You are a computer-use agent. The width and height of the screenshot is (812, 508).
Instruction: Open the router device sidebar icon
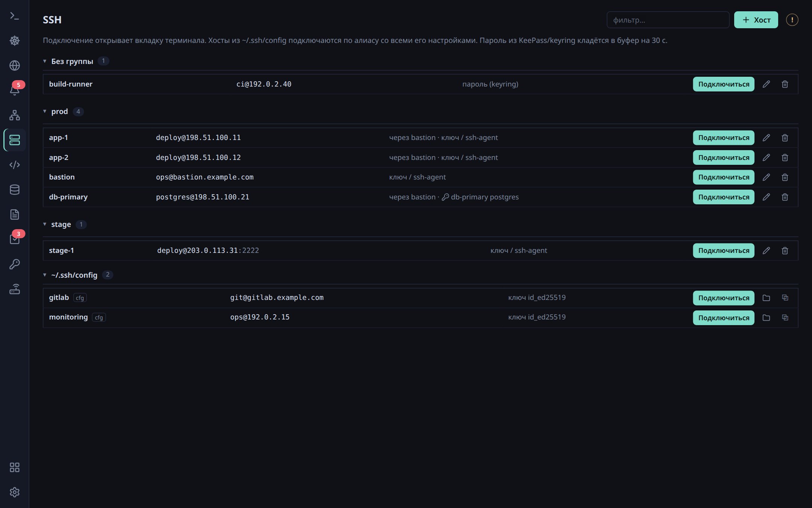(x=14, y=289)
